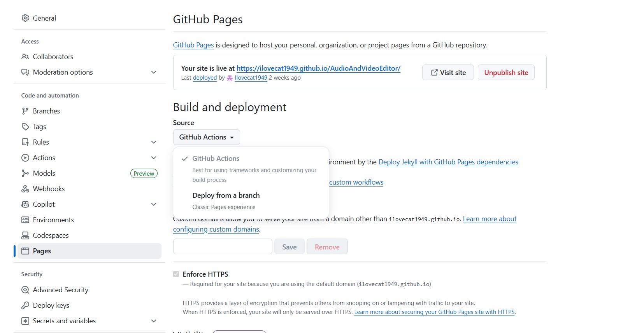The image size is (644, 333).
Task: Click the Unpublish site button
Action: [x=506, y=72]
